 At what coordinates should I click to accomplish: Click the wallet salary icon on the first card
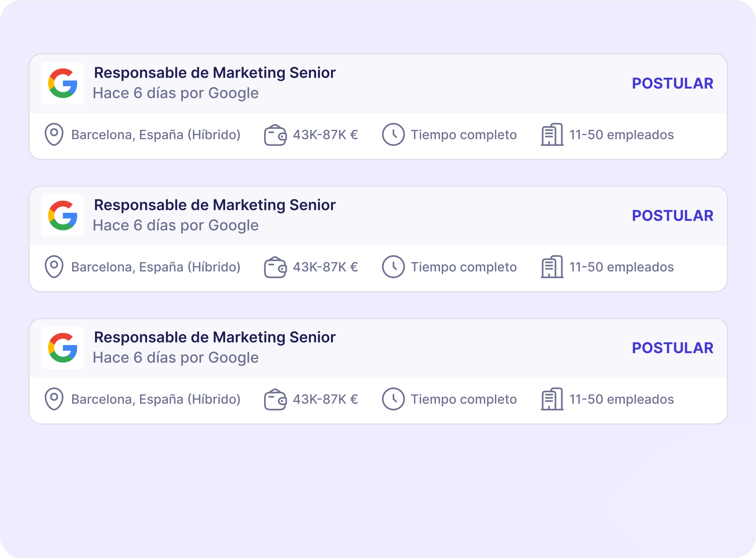pyautogui.click(x=275, y=135)
